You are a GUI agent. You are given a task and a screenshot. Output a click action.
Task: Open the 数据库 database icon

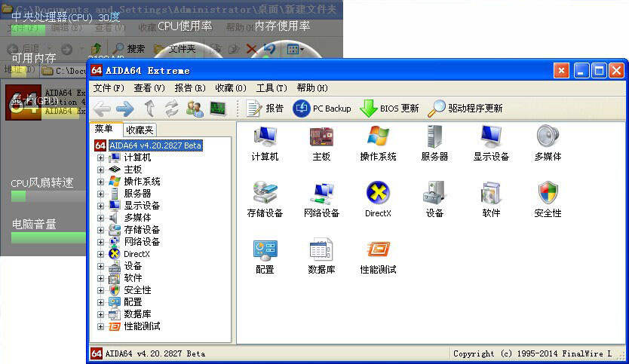tap(321, 256)
